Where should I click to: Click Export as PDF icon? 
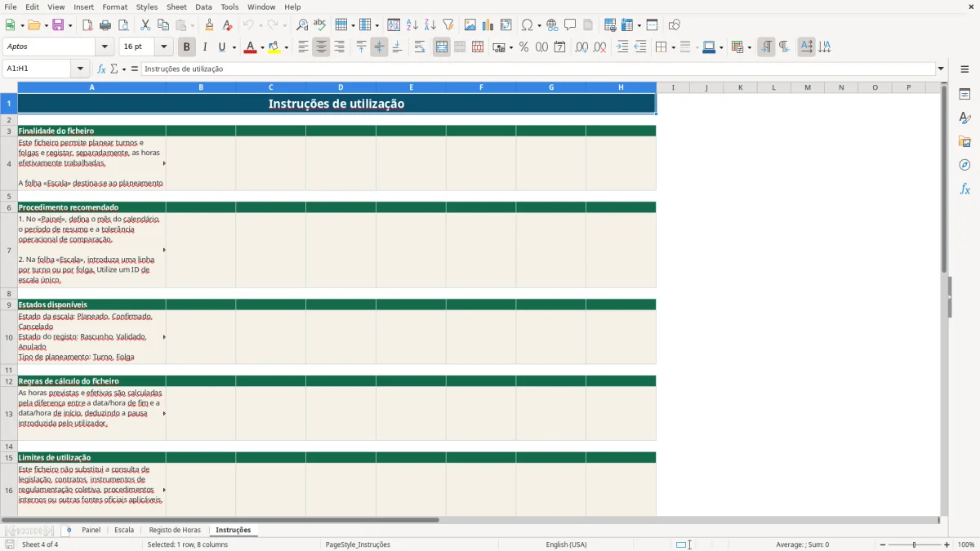[87, 25]
